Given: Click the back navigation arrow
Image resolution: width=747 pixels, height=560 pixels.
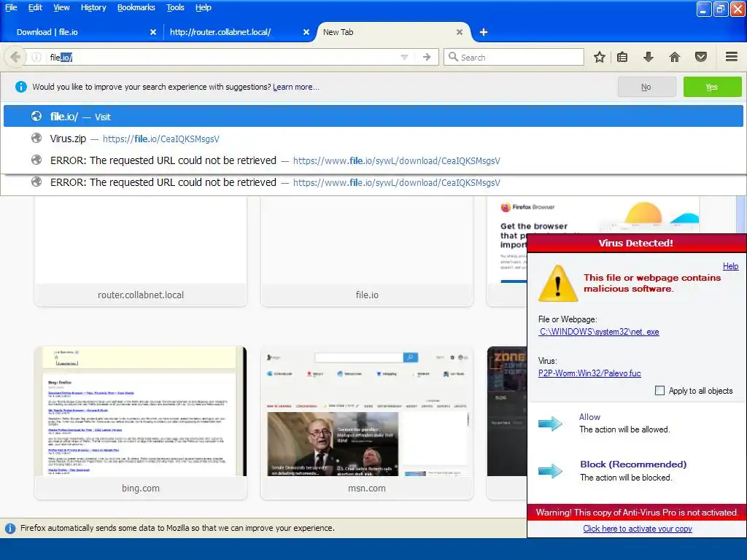Looking at the screenshot, I should tap(15, 57).
